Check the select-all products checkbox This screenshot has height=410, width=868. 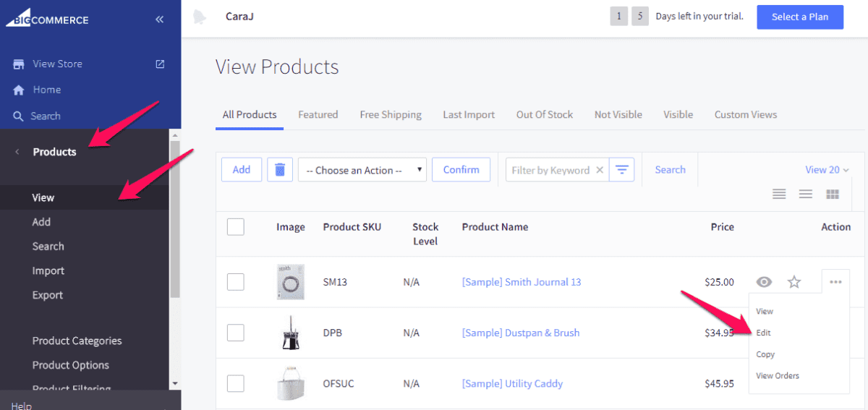coord(236,227)
